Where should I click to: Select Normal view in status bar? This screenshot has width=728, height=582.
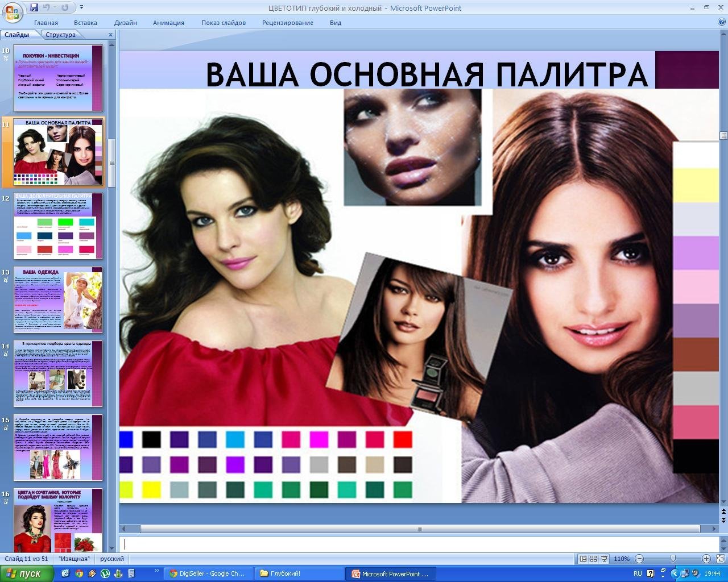tap(582, 559)
